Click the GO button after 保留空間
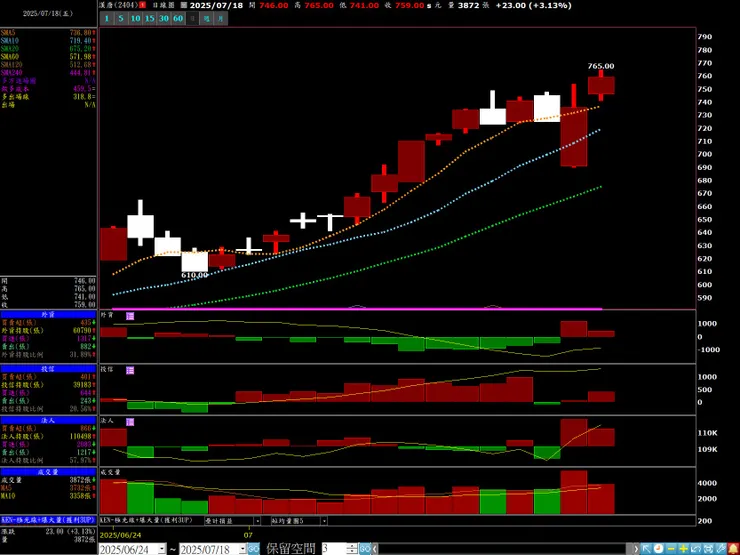The width and height of the screenshot is (740, 555). pos(365,549)
